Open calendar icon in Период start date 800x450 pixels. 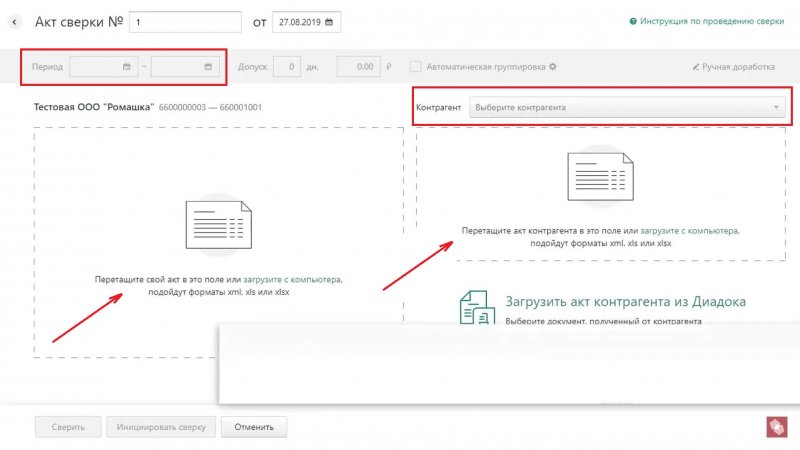tap(127, 67)
